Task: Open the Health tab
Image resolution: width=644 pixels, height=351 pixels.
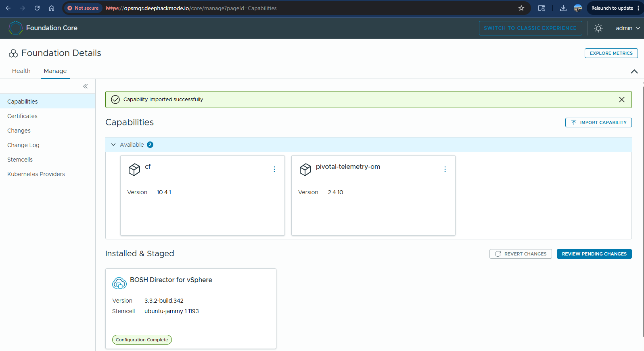Action: pos(21,71)
